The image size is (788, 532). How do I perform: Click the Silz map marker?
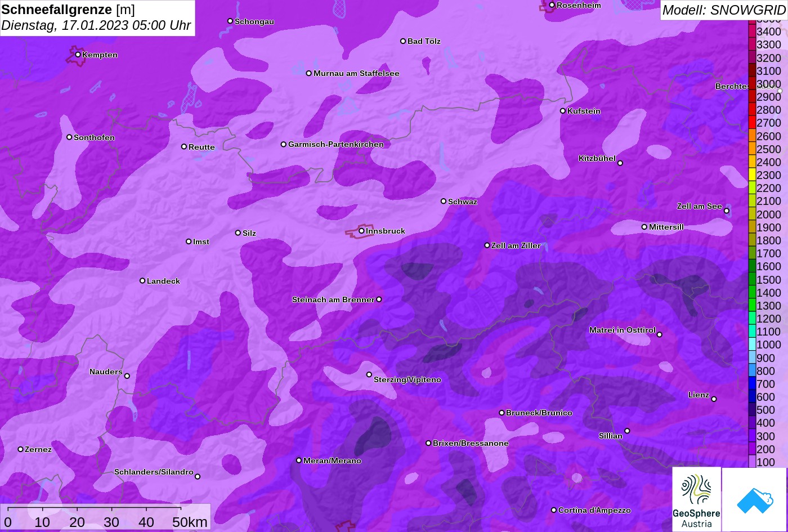pyautogui.click(x=238, y=233)
